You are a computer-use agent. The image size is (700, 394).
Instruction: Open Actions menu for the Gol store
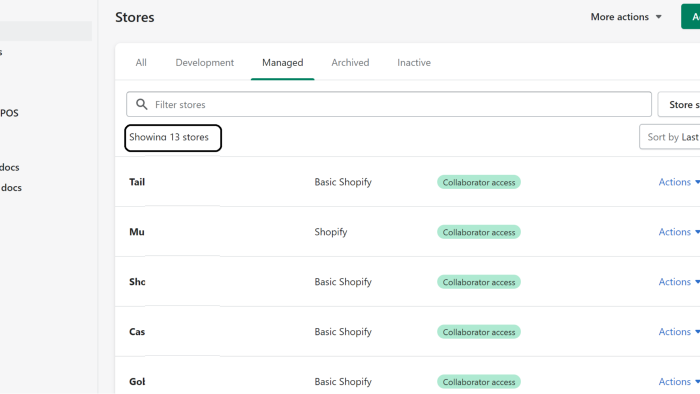[x=679, y=382]
